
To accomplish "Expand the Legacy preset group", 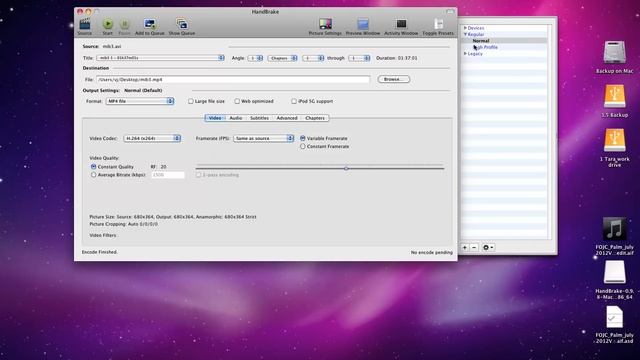I will pyautogui.click(x=465, y=53).
